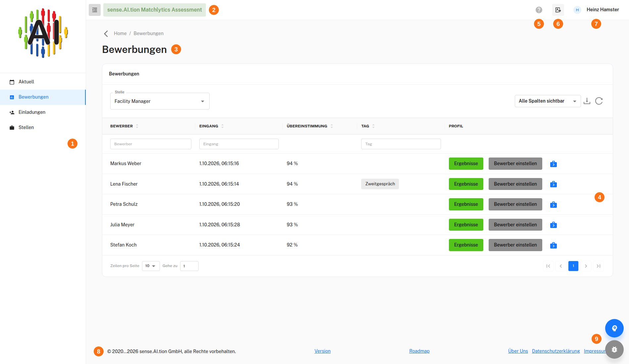Show Ergebnisse for Stefan Koch

pos(466,245)
